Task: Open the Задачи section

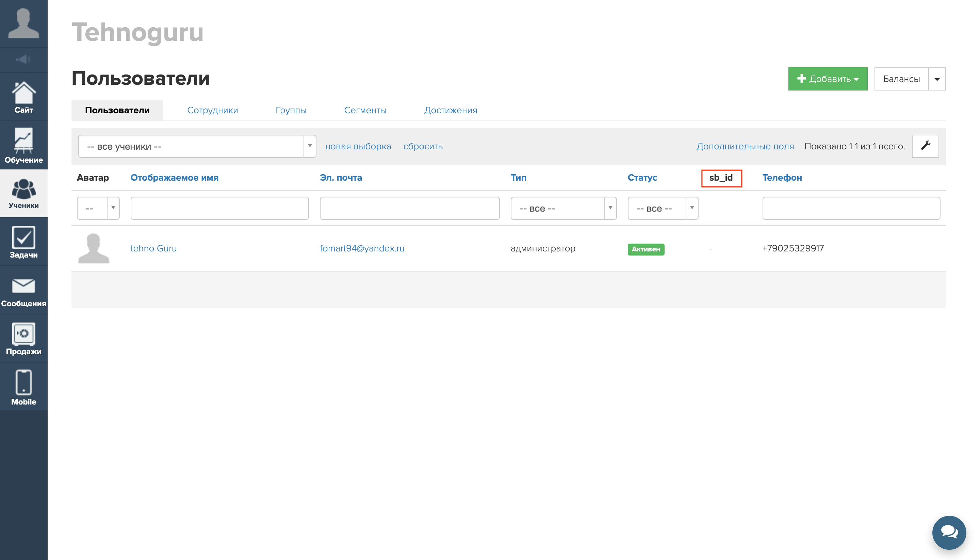Action: pos(23,242)
